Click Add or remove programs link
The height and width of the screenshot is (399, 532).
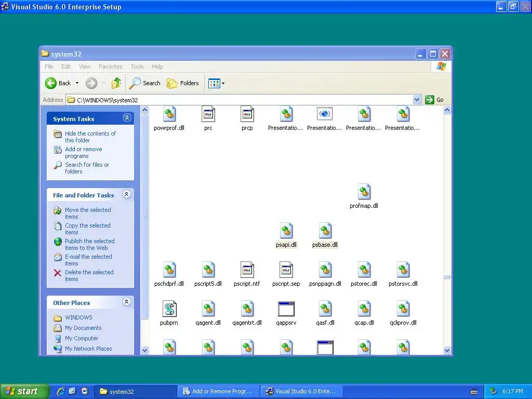[x=84, y=152]
